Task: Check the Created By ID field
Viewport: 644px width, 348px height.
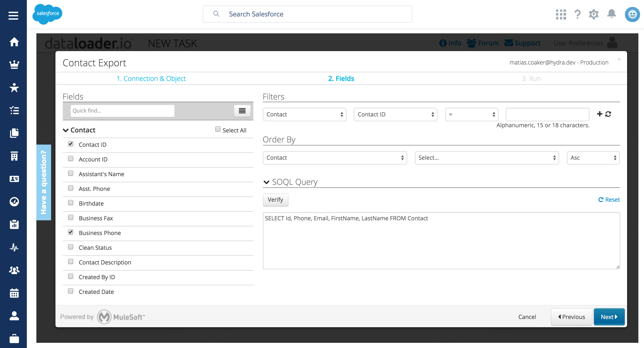Action: pos(71,276)
